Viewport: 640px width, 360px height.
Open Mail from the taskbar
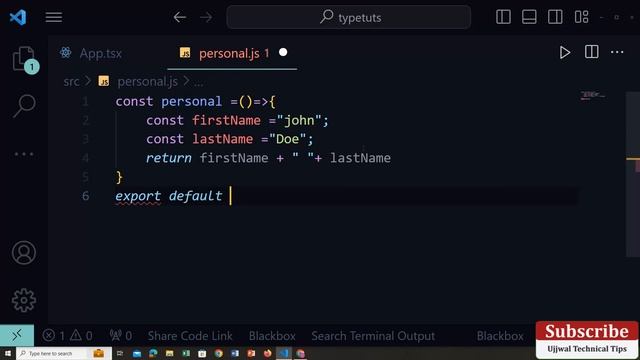(x=137, y=353)
